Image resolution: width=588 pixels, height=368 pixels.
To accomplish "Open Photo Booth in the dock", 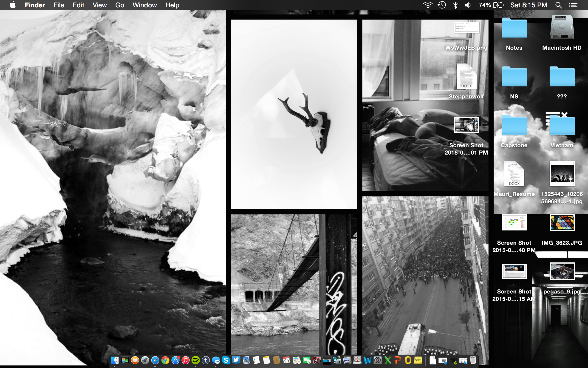I will click(x=317, y=360).
